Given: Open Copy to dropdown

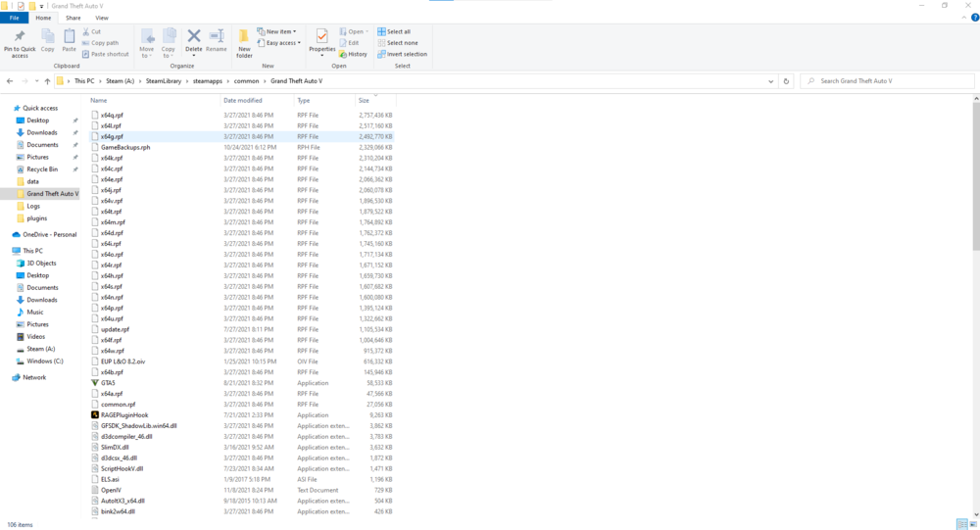Looking at the screenshot, I should (169, 56).
